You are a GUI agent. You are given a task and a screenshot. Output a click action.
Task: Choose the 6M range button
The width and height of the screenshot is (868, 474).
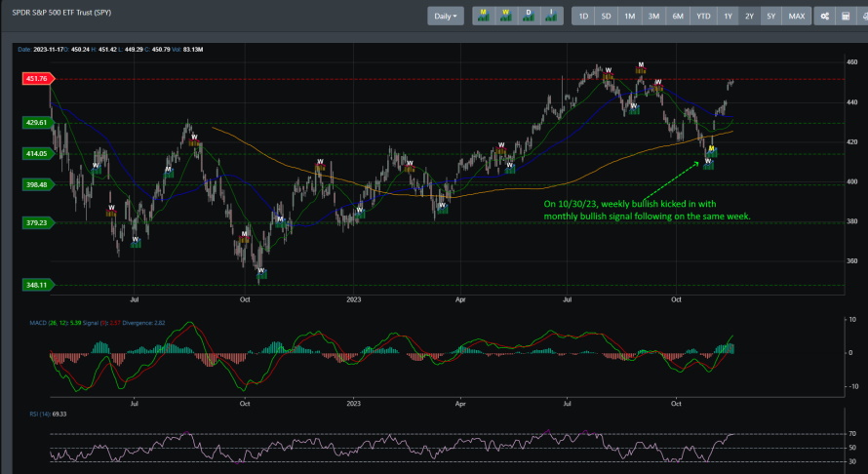click(x=678, y=16)
